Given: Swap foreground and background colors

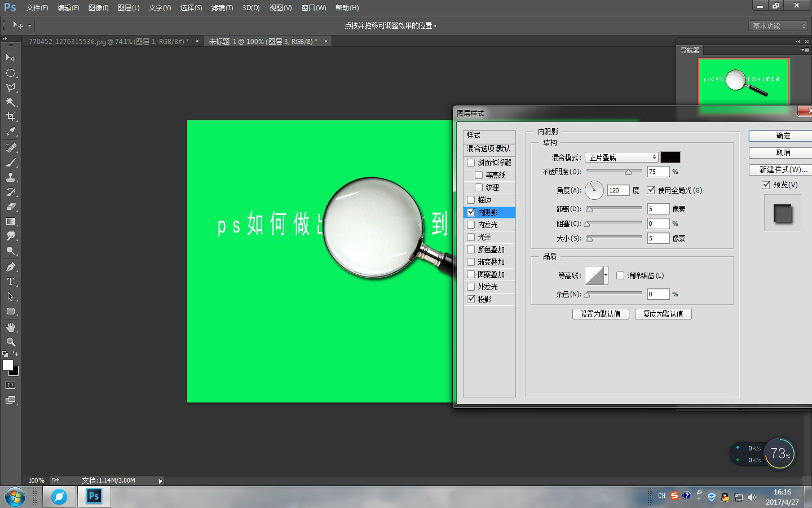Looking at the screenshot, I should click(x=15, y=354).
